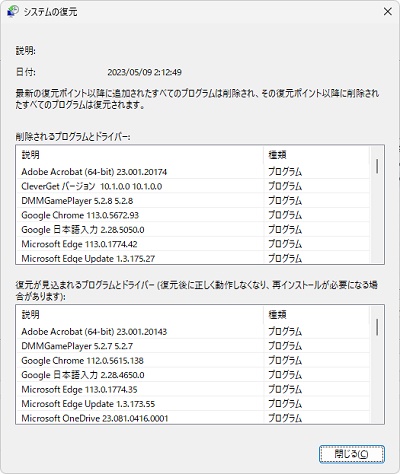The image size is (400, 474).
Task: Click scrollbar thumb in 削除されるプログラム list
Action: [377, 166]
